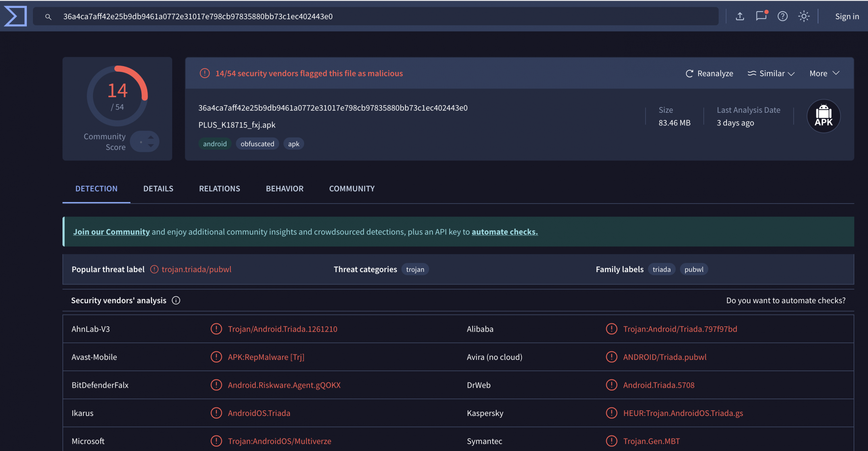The height and width of the screenshot is (451, 868).
Task: Click the upload file icon
Action: [x=740, y=16]
